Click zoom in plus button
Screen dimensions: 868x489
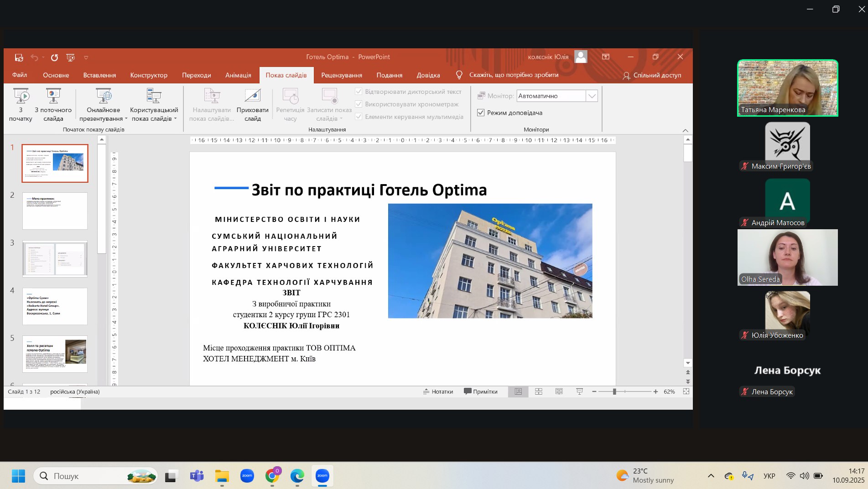pyautogui.click(x=655, y=391)
